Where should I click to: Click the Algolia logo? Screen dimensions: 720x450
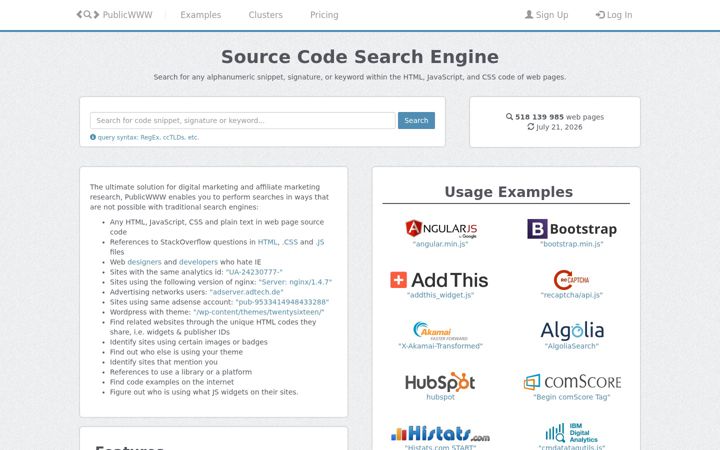(572, 331)
